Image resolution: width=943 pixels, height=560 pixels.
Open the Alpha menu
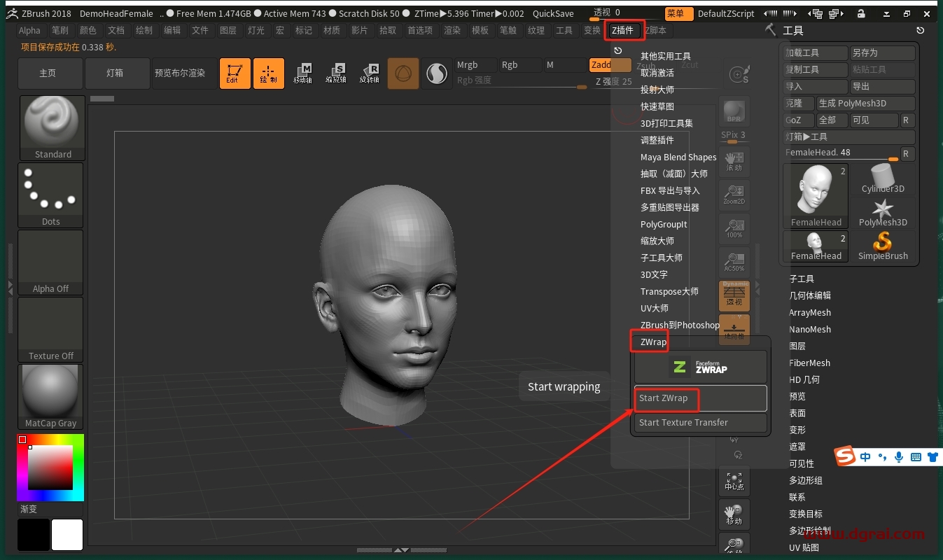point(29,30)
